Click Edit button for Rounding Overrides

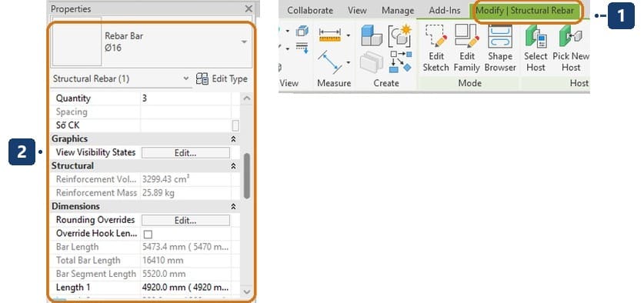coord(185,221)
